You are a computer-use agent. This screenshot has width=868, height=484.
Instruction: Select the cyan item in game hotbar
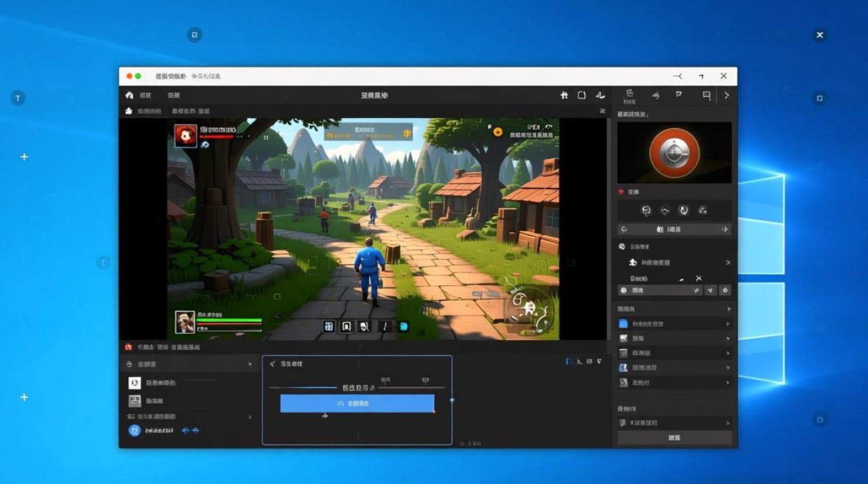pos(404,327)
